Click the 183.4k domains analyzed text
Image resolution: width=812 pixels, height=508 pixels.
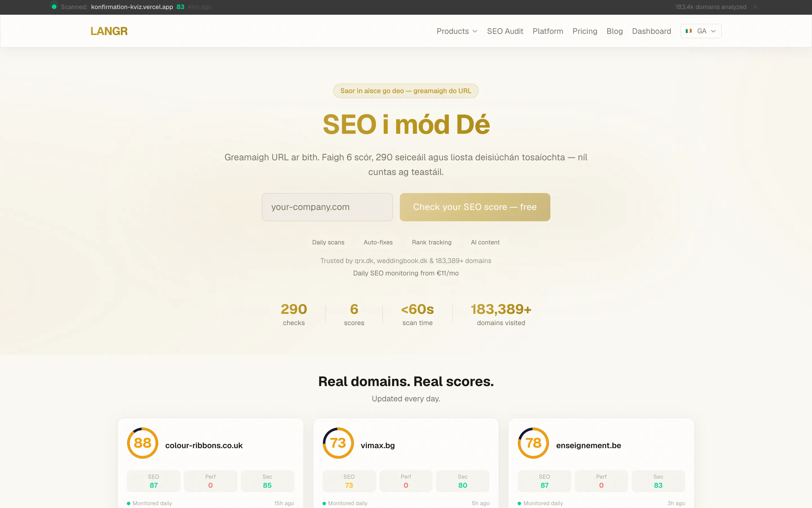pos(711,7)
